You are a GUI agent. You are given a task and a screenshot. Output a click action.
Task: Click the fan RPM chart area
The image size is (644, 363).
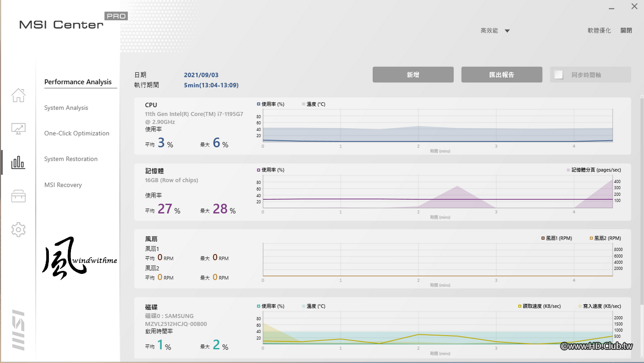point(438,260)
